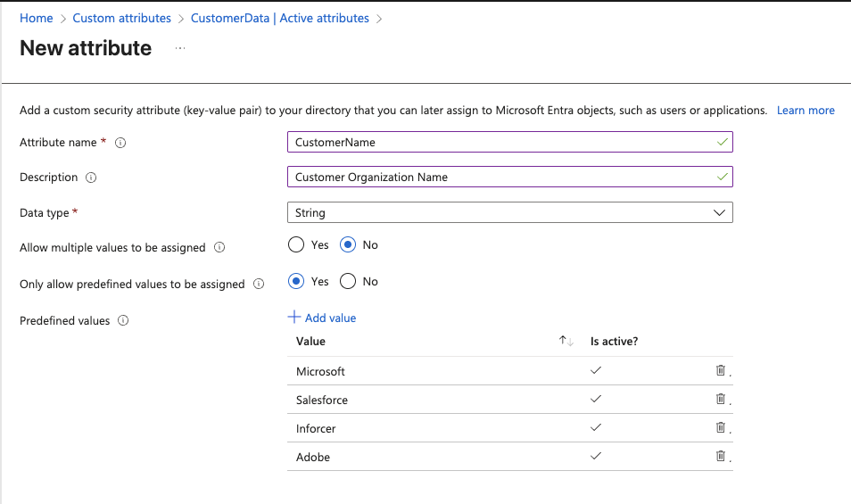Sort values using the Value column arrows
851x504 pixels.
566,342
